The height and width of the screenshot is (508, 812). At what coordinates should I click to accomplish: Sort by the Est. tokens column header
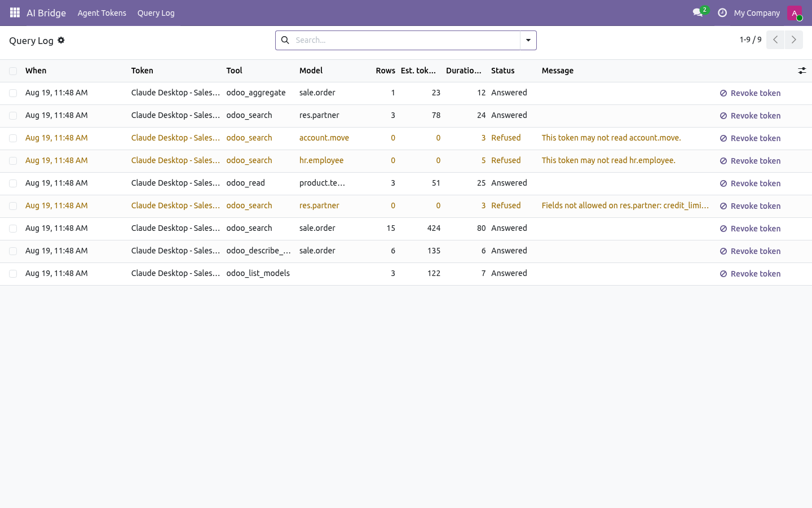coord(418,71)
